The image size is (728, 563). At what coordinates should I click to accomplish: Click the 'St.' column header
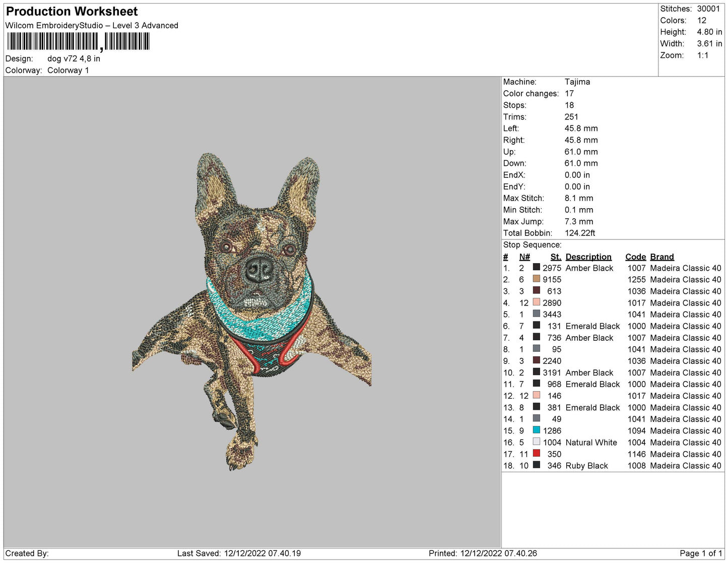coord(556,257)
